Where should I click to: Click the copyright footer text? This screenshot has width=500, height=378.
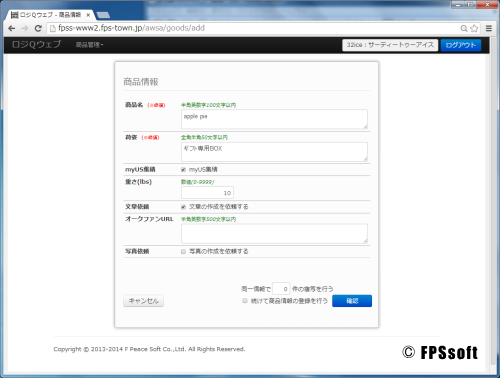tap(149, 349)
